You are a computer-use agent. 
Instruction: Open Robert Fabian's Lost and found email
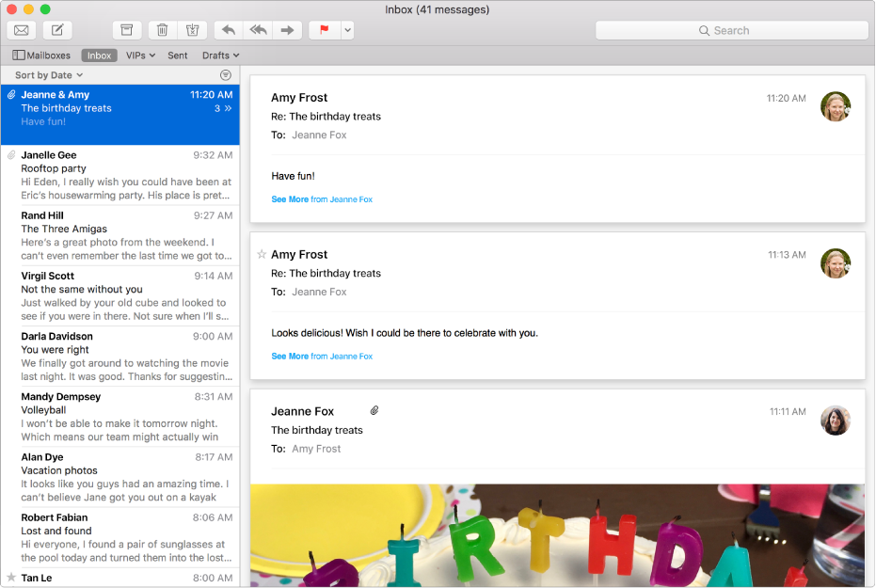click(120, 536)
